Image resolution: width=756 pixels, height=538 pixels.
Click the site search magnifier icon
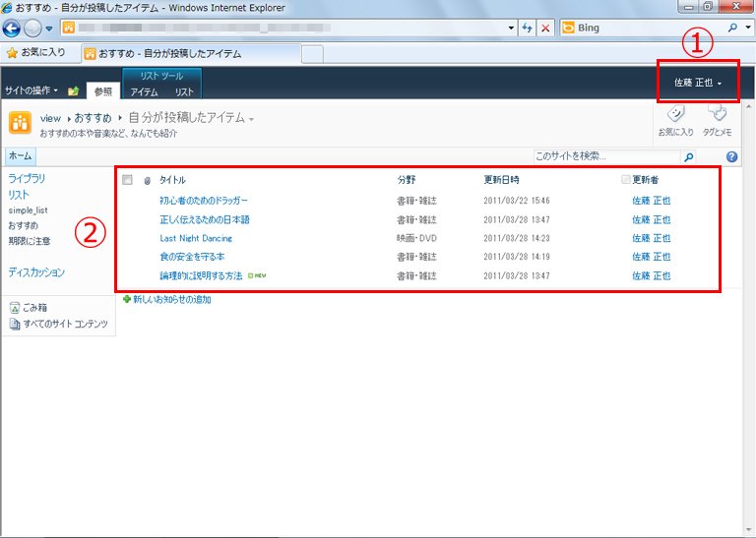click(x=689, y=156)
